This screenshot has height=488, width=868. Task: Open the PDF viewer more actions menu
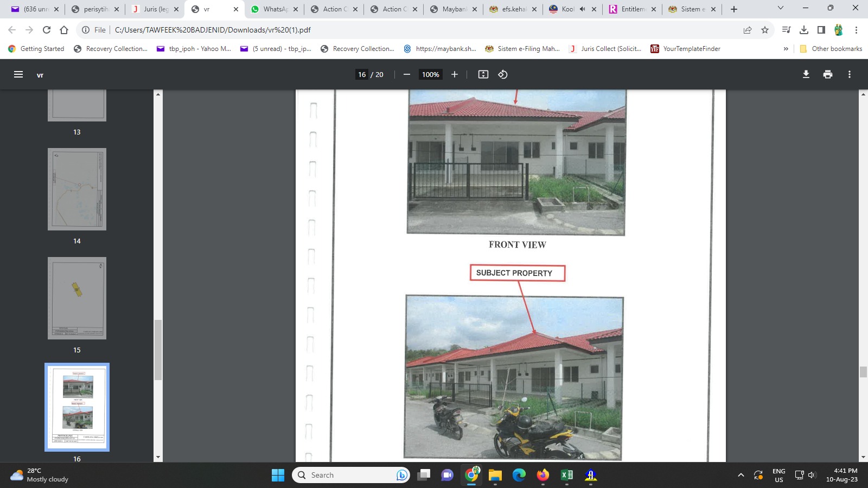click(850, 75)
